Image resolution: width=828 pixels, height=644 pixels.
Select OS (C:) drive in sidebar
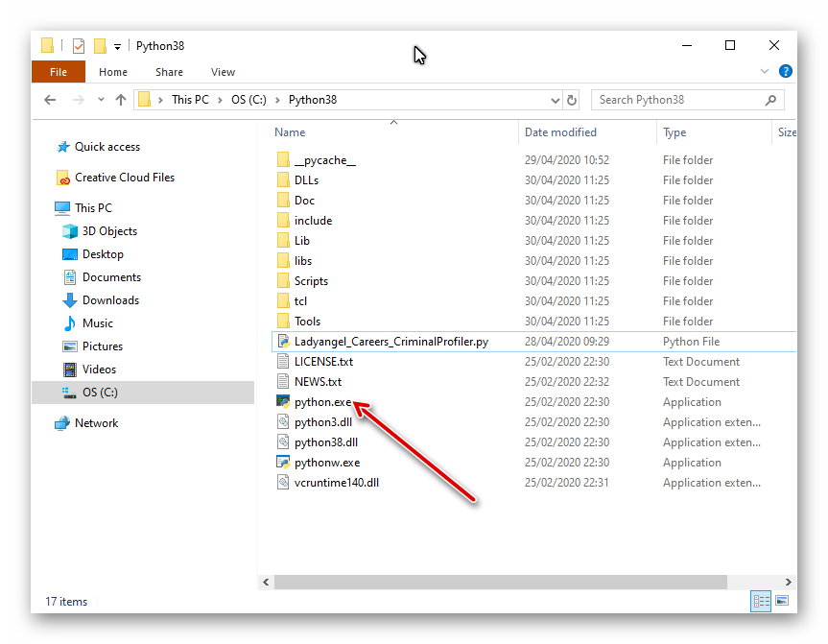click(143, 393)
